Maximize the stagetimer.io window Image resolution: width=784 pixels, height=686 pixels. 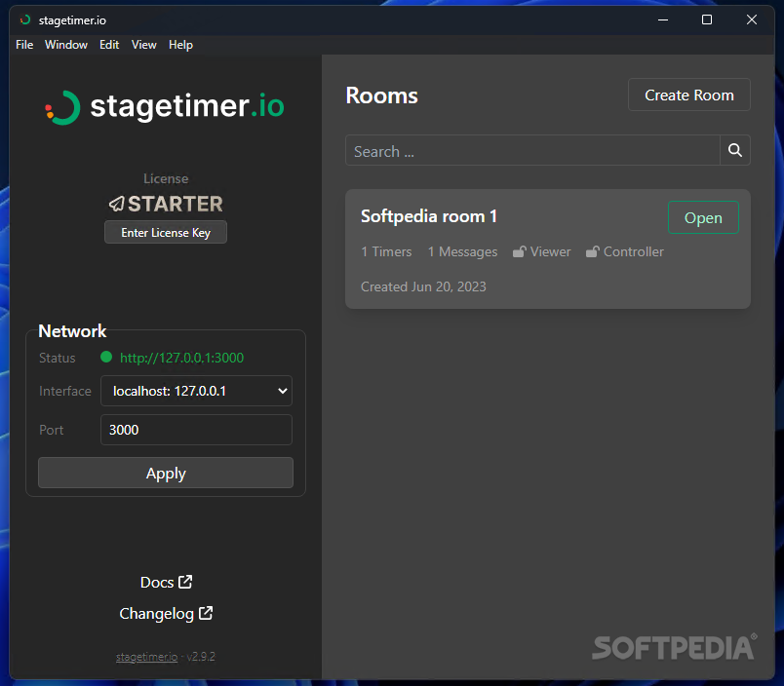point(707,20)
